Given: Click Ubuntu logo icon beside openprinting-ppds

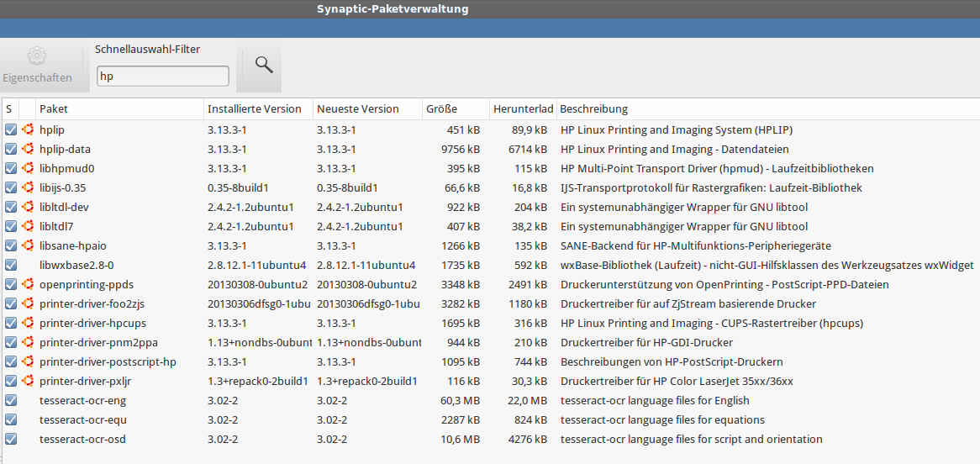Looking at the screenshot, I should point(28,284).
